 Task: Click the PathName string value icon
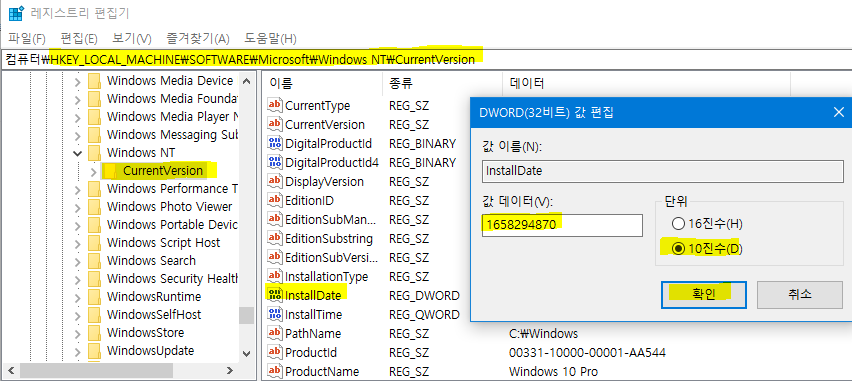click(x=275, y=333)
